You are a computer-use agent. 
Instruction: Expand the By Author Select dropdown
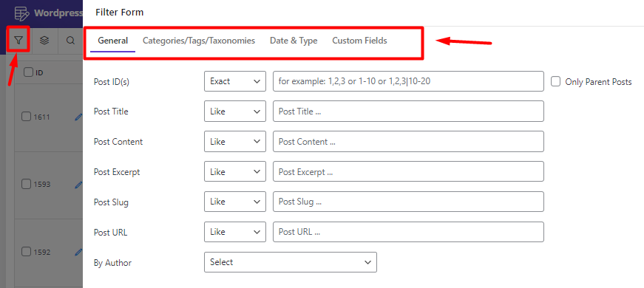[x=291, y=262]
